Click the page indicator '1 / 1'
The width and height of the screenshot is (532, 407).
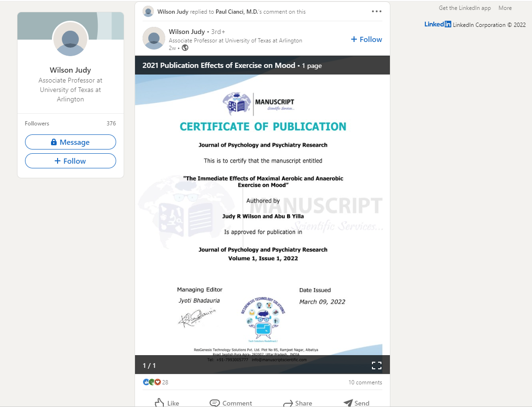click(149, 365)
